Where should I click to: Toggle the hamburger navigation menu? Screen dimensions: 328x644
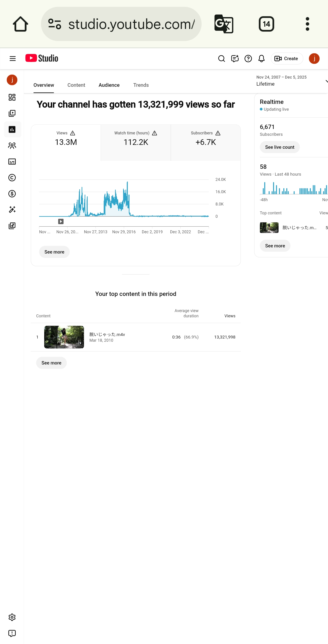coord(13,59)
